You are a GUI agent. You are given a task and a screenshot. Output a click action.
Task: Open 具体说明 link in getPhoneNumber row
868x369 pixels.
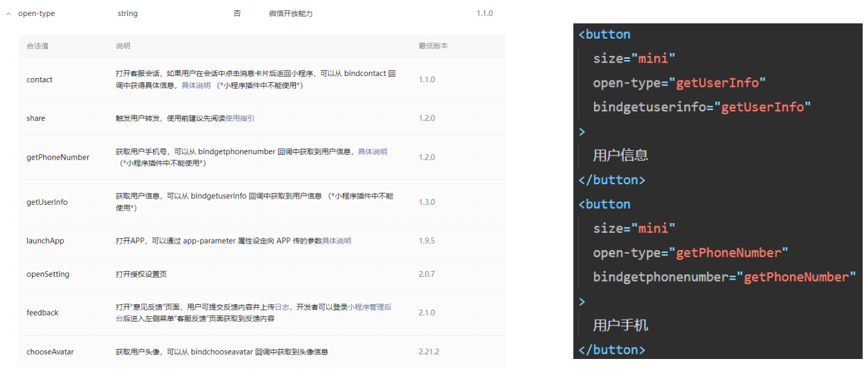[372, 151]
